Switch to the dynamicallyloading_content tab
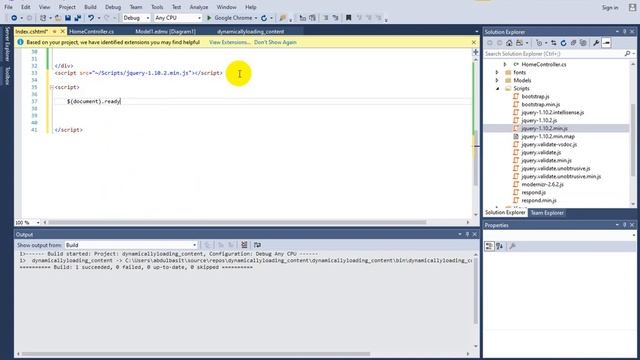 tap(250, 31)
